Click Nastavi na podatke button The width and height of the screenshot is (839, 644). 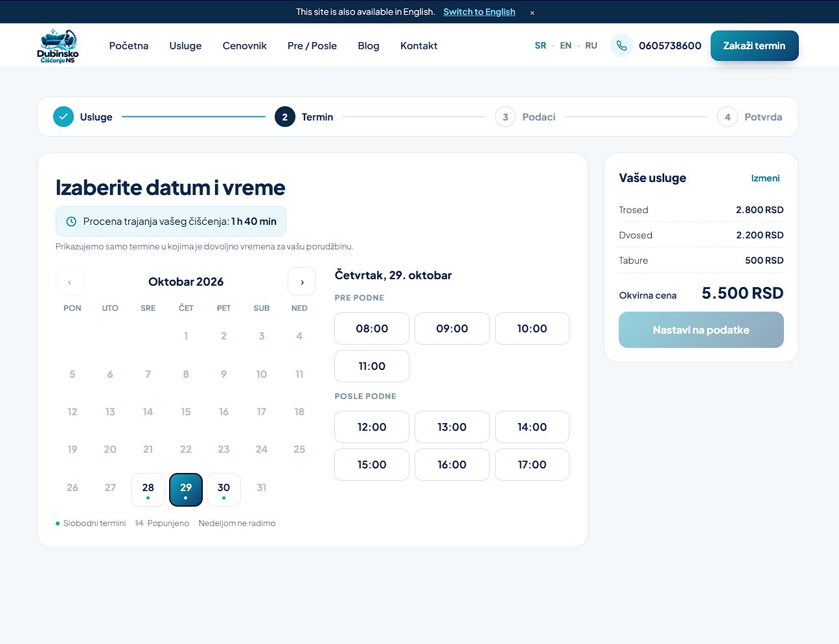pos(701,330)
